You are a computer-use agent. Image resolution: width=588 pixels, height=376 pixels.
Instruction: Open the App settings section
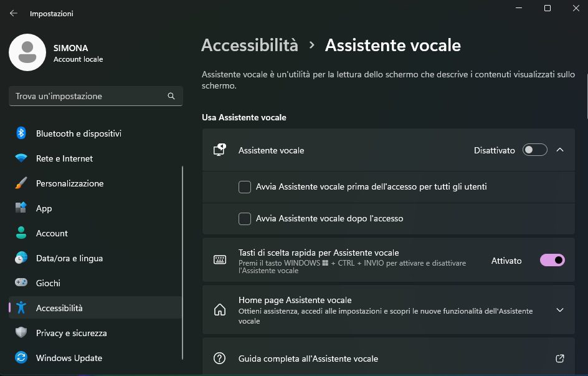(95, 208)
